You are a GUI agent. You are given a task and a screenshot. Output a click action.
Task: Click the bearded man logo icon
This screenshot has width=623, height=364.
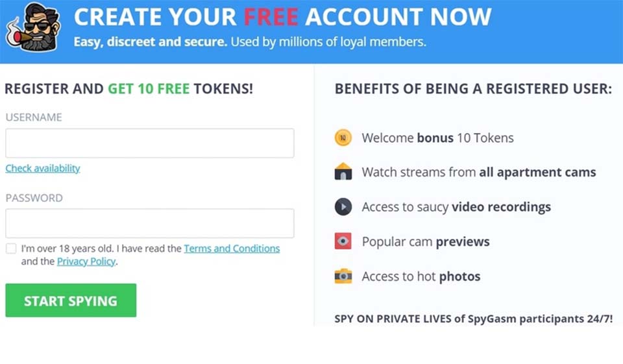32,28
